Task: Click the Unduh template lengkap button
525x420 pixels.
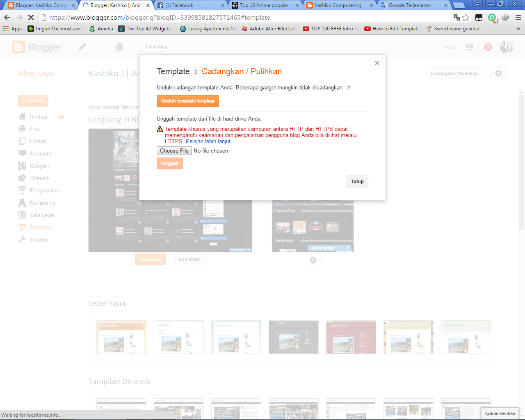Action: coord(187,101)
